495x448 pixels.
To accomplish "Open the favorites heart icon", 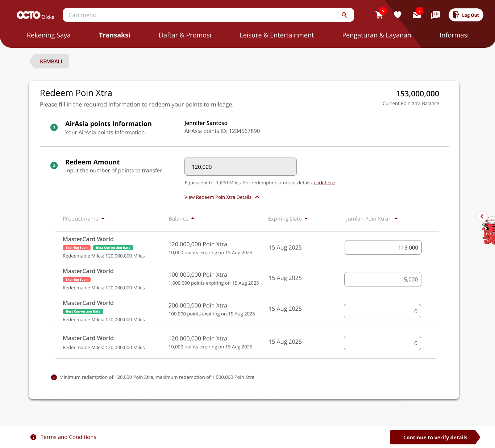I will click(x=398, y=15).
